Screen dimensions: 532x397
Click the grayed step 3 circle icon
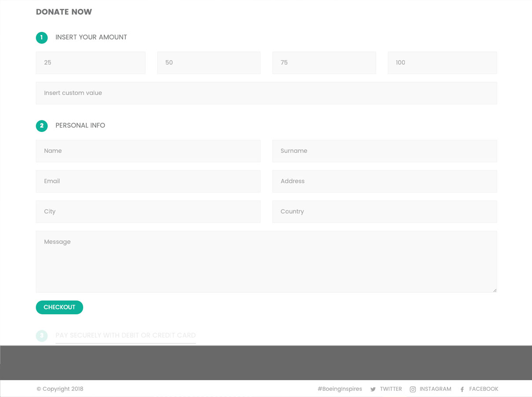(x=41, y=335)
